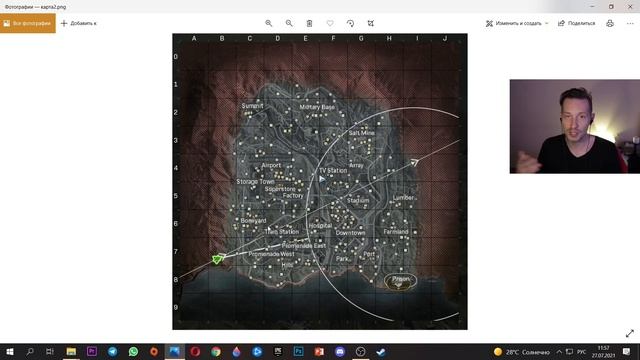Viewport: 640px width, 360px height.
Task: Enter fullscreen with the diagonal arrows icon
Action: pos(630,333)
